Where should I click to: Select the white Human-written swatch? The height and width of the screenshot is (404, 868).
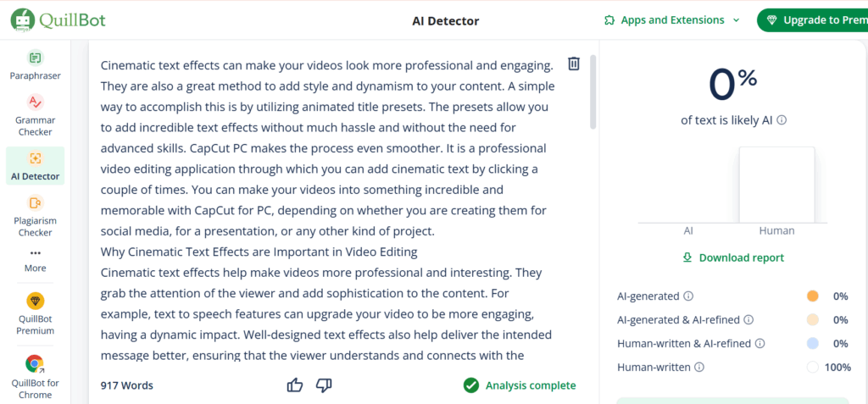pyautogui.click(x=813, y=367)
